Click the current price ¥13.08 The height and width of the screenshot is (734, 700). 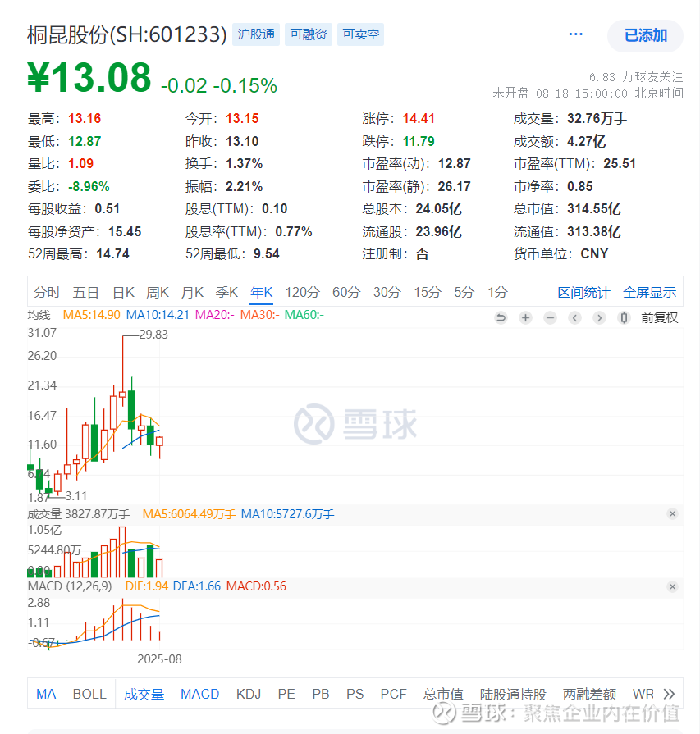coord(89,77)
